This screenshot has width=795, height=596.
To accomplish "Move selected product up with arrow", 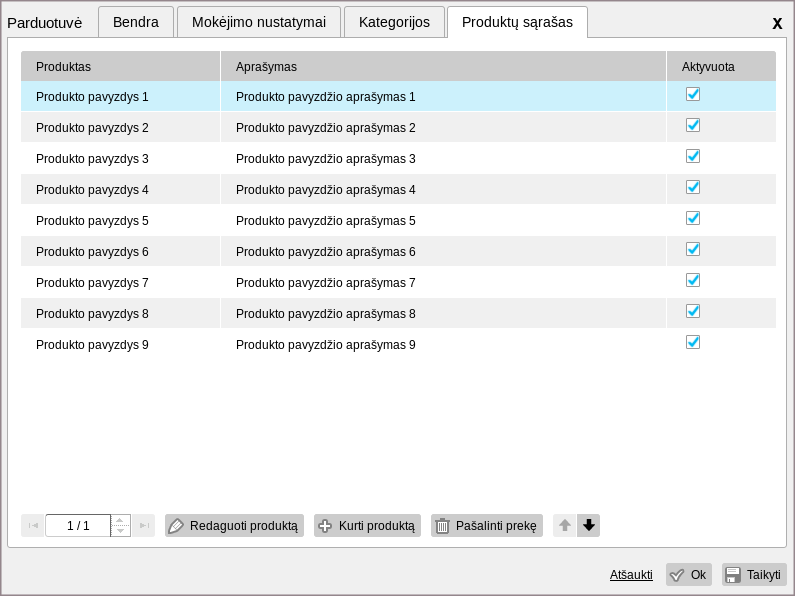I will coord(565,525).
